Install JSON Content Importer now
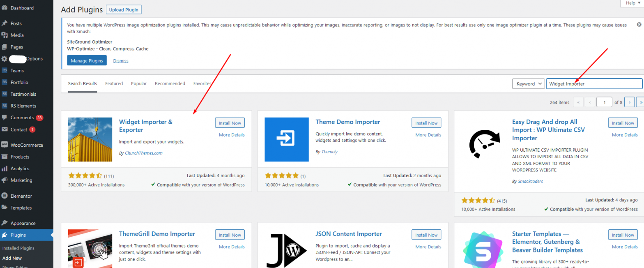The image size is (644, 268). point(426,235)
